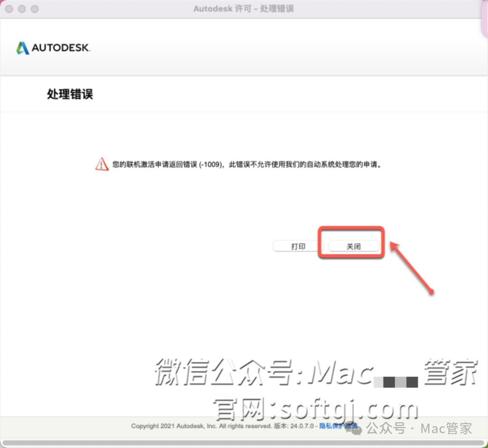Click the Autodesk logo
Viewport: 488px width, 448px height.
pyautogui.click(x=53, y=48)
